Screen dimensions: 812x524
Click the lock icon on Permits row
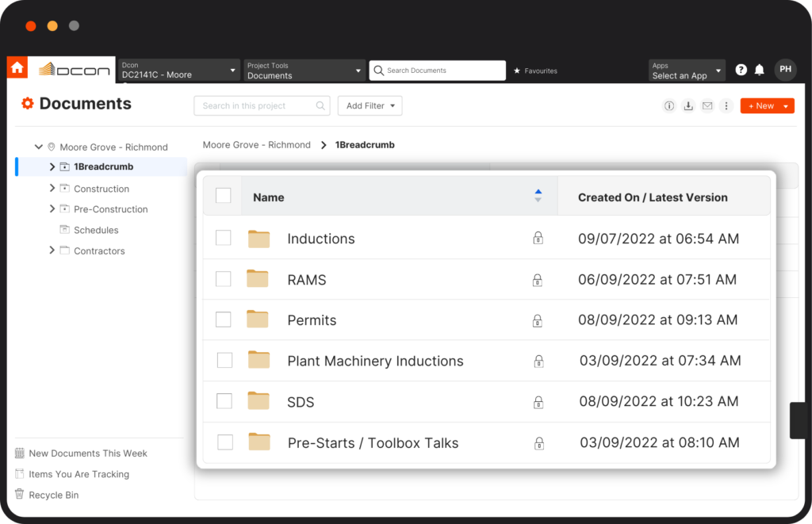coord(538,320)
